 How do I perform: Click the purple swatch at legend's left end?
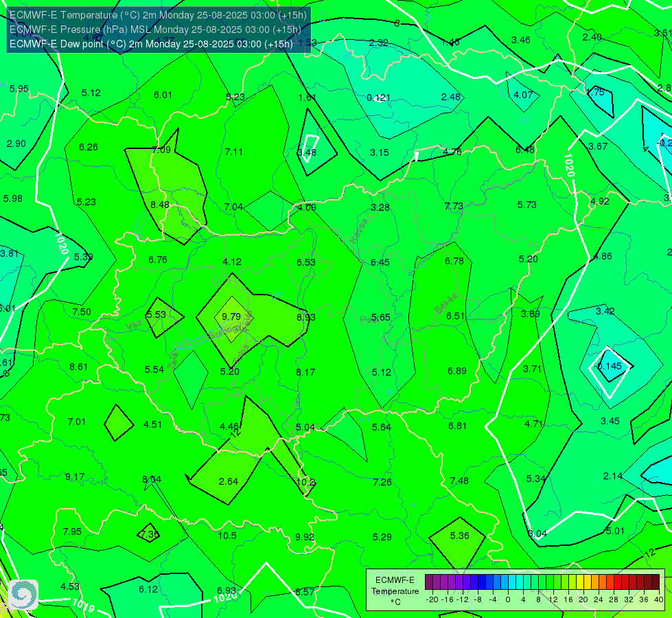[429, 582]
